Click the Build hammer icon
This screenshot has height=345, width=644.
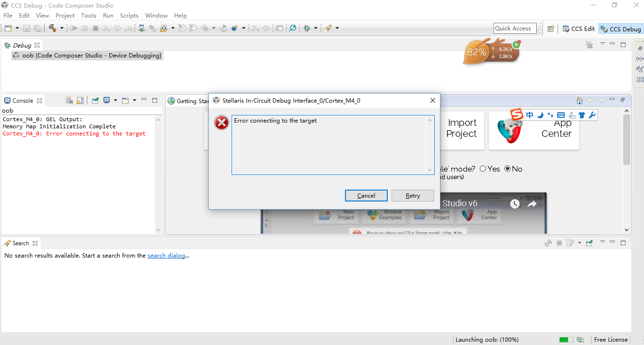tap(53, 29)
